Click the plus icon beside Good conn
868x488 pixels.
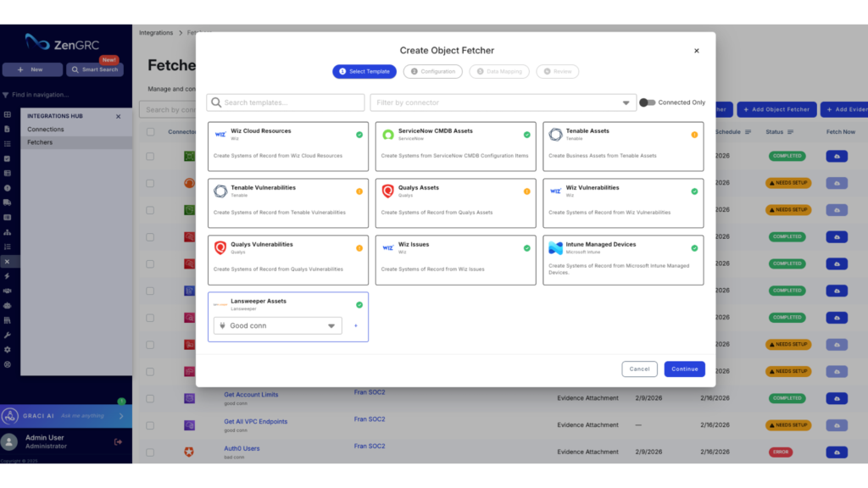[355, 326]
